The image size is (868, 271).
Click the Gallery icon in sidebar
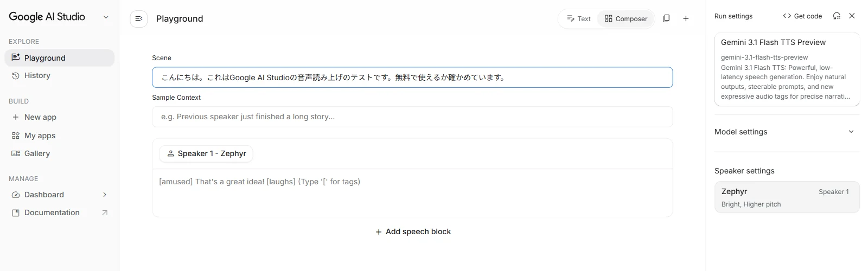pyautogui.click(x=16, y=153)
